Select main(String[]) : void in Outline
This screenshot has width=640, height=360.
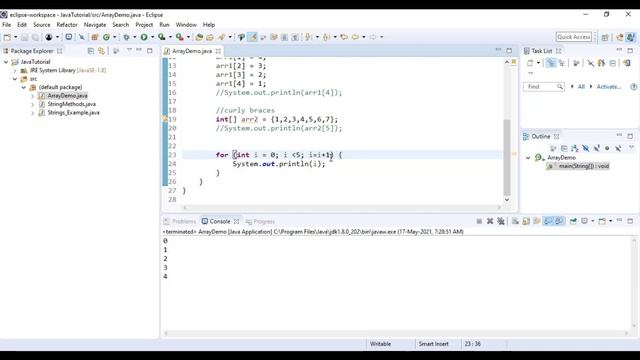coord(584,166)
